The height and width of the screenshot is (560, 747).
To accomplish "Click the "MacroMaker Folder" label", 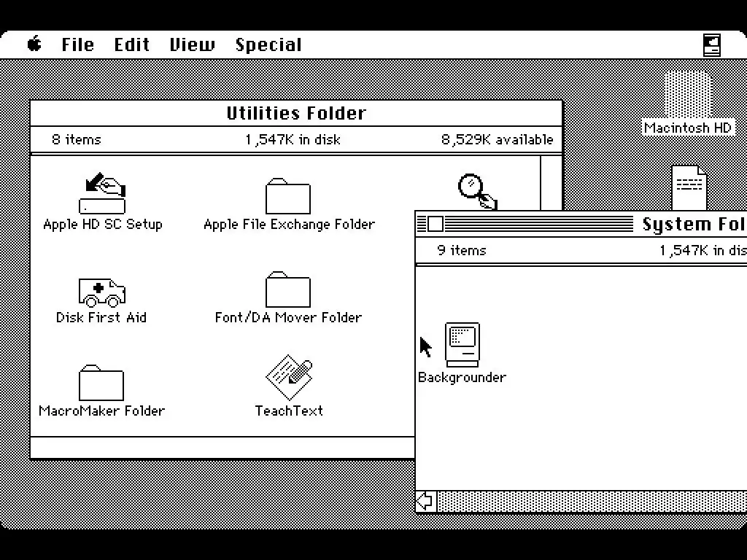I will [101, 411].
